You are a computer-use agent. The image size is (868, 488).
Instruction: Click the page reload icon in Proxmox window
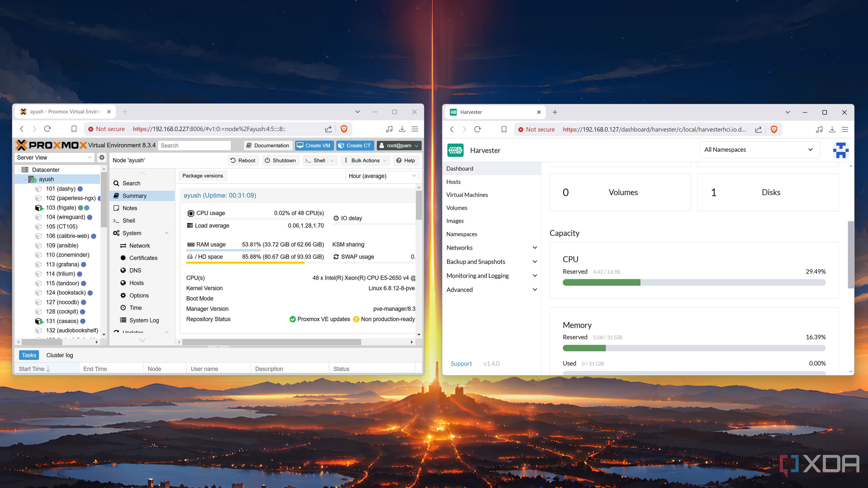click(47, 129)
